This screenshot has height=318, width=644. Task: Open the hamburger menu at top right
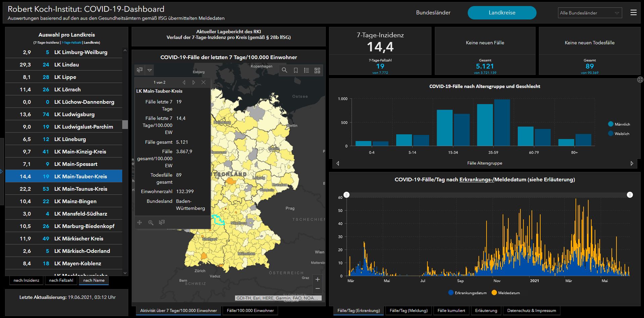pos(633,13)
